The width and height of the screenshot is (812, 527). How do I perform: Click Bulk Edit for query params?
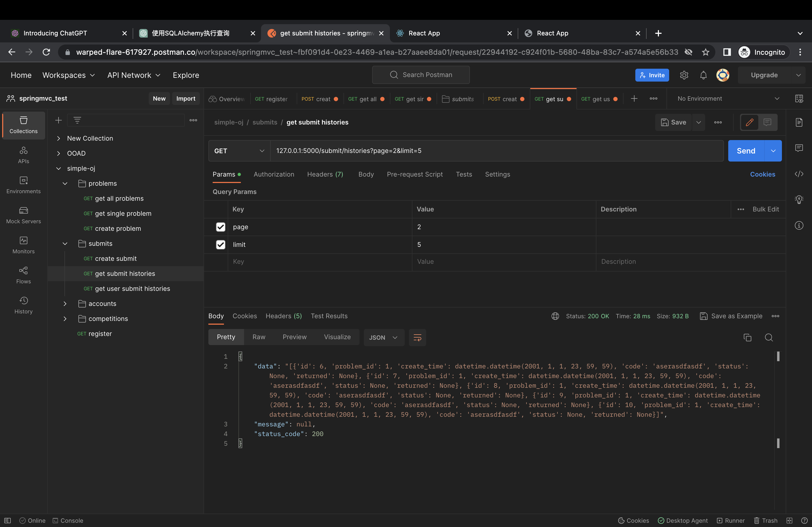(x=766, y=209)
